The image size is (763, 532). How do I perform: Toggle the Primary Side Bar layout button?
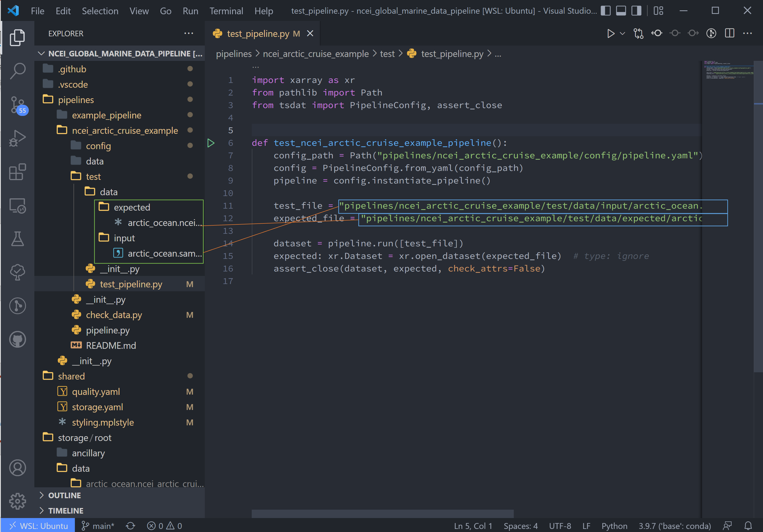click(606, 11)
